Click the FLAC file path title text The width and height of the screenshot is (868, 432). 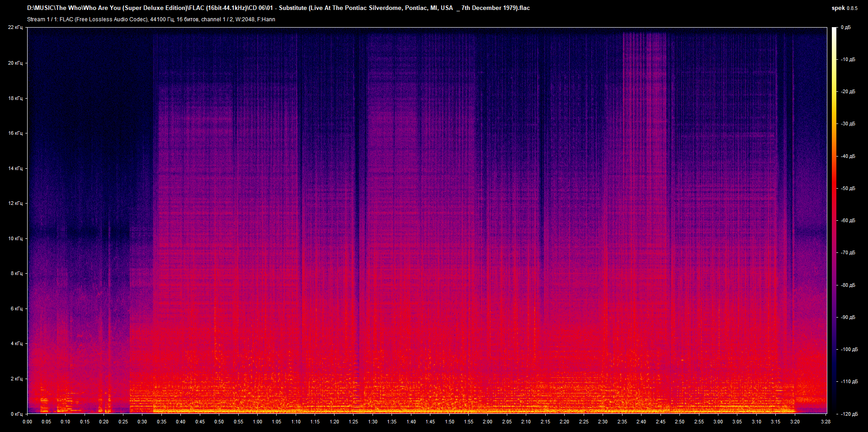(278, 8)
